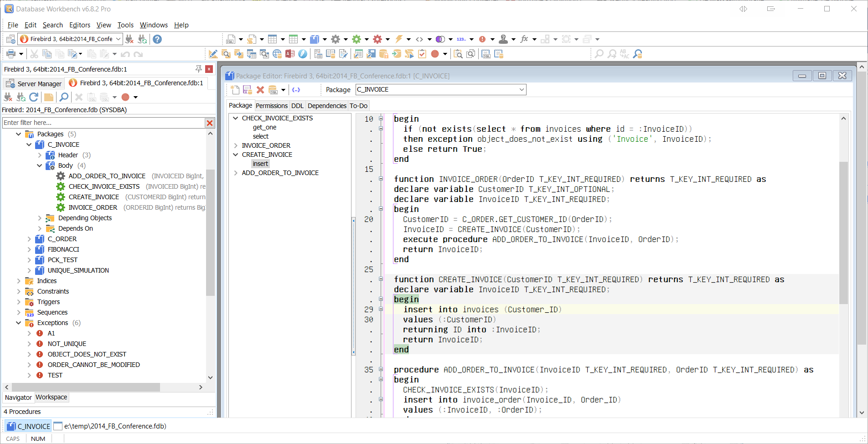Toggle the code fold marker at line 29

[381, 310]
